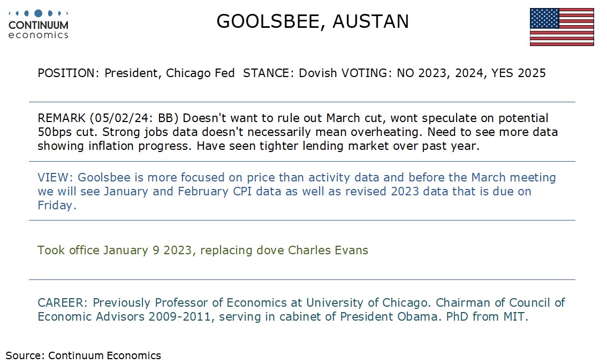Click the POSITION: President, Chicago Fed text
Viewport: 607px width, 364px height.
coord(136,73)
